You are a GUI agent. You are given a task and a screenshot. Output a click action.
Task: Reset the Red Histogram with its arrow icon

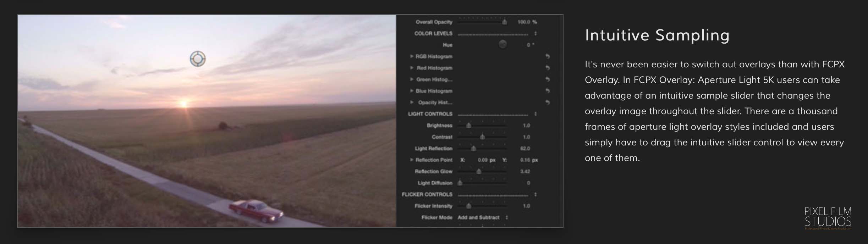coord(548,68)
